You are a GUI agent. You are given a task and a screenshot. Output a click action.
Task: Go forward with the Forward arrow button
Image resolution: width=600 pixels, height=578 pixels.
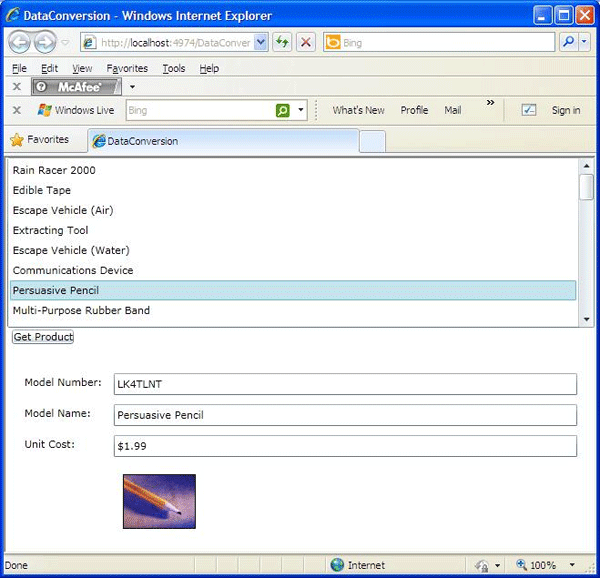point(45,42)
